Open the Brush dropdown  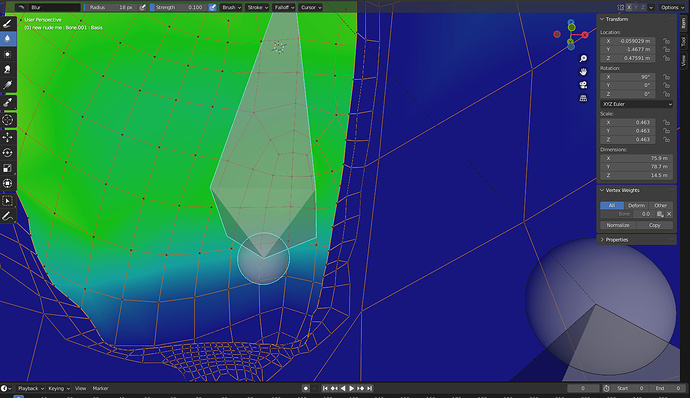pyautogui.click(x=231, y=7)
